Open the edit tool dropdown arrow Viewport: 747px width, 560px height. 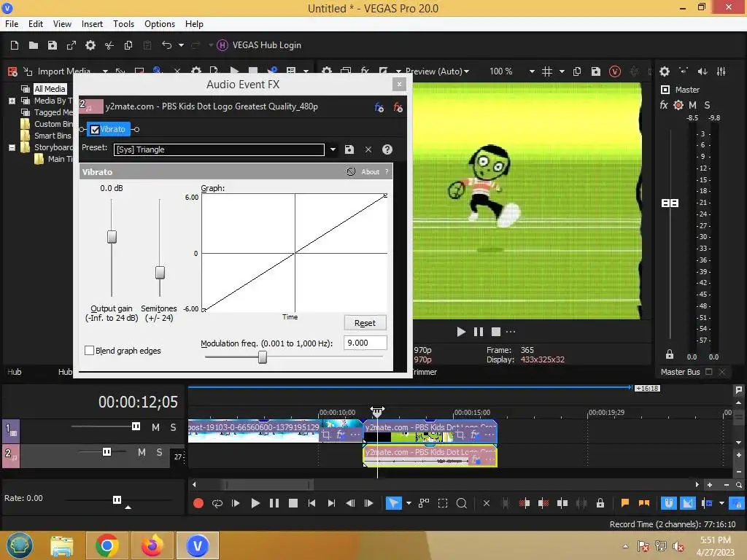pyautogui.click(x=409, y=503)
